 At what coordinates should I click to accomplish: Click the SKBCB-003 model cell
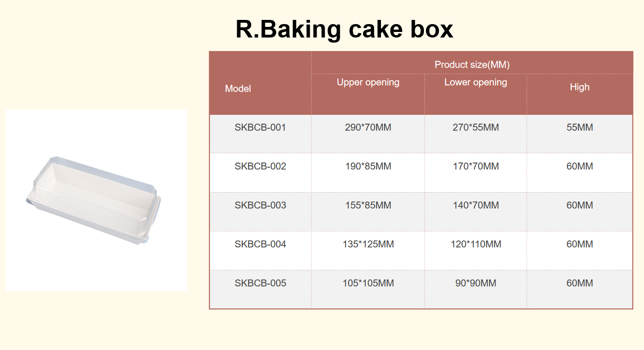[x=260, y=205]
